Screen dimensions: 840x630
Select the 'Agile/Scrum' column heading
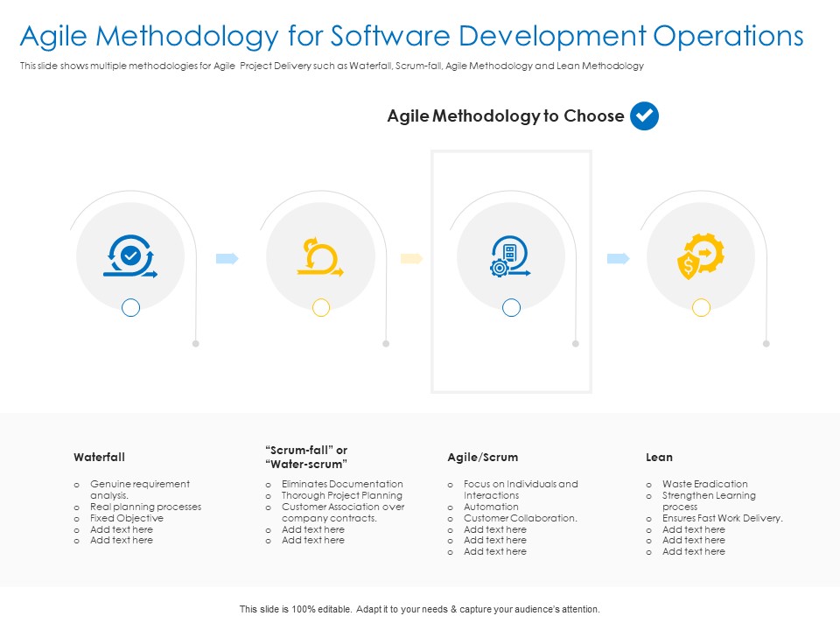tap(483, 457)
